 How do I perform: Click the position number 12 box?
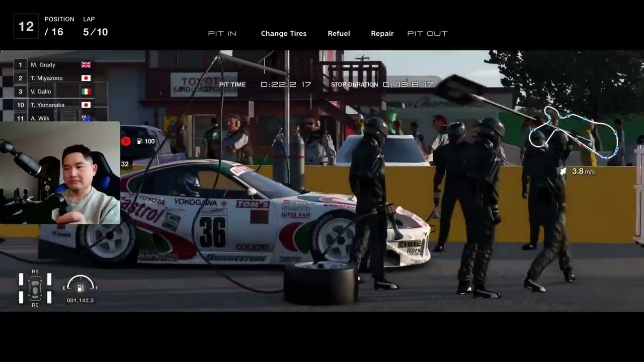click(26, 27)
